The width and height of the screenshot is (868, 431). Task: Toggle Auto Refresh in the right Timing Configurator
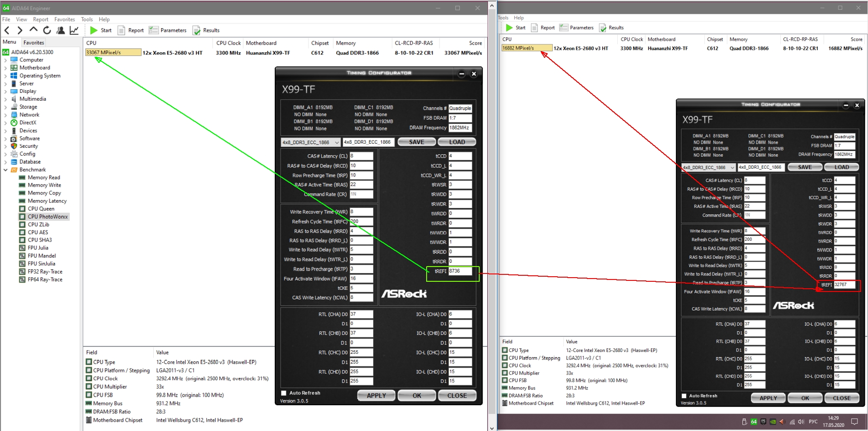[684, 396]
